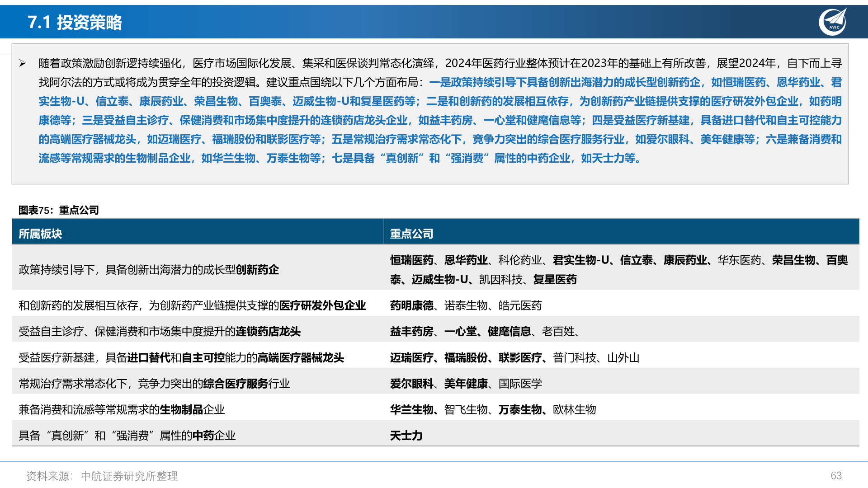Click company name 益丰药房 in the table
The height and width of the screenshot is (488, 868).
click(x=411, y=332)
